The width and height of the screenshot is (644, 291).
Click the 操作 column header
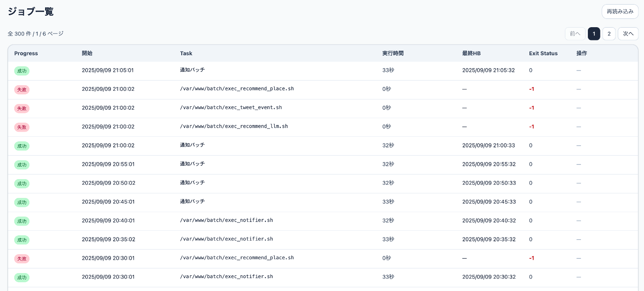581,53
